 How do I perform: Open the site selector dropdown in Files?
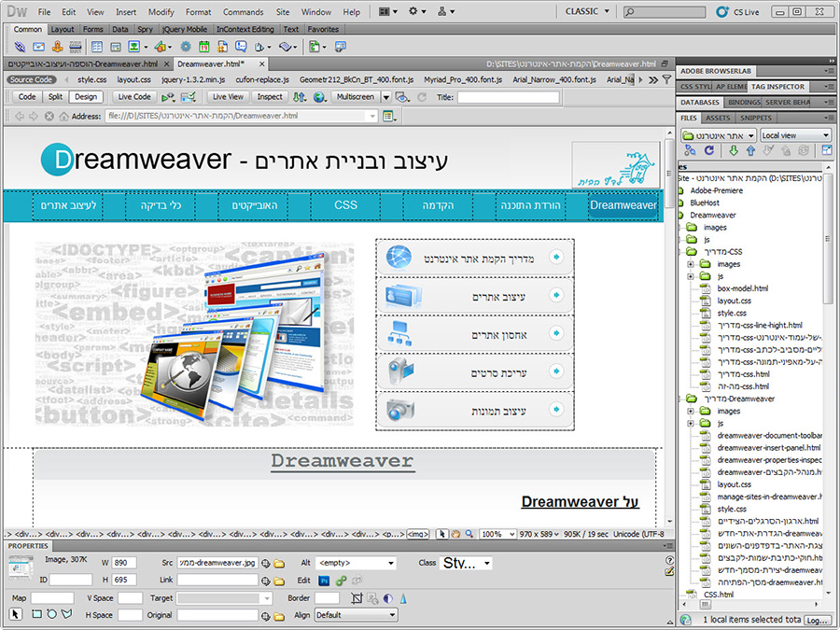coord(718,135)
